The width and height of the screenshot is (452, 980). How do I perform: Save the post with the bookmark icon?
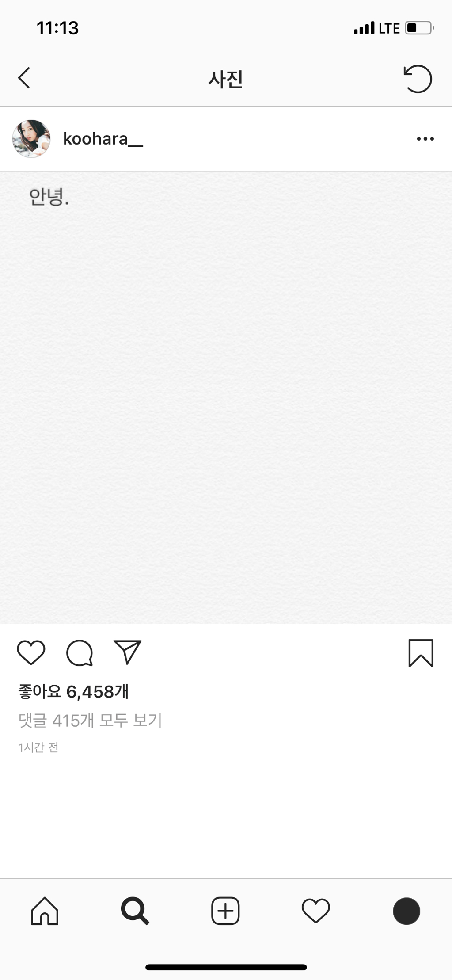click(421, 653)
